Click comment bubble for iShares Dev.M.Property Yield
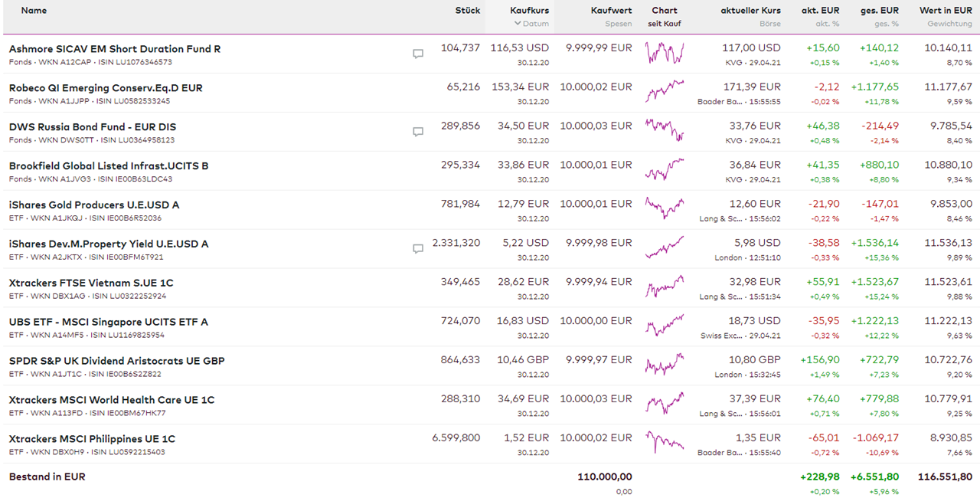The height and width of the screenshot is (498, 980). pos(418,249)
